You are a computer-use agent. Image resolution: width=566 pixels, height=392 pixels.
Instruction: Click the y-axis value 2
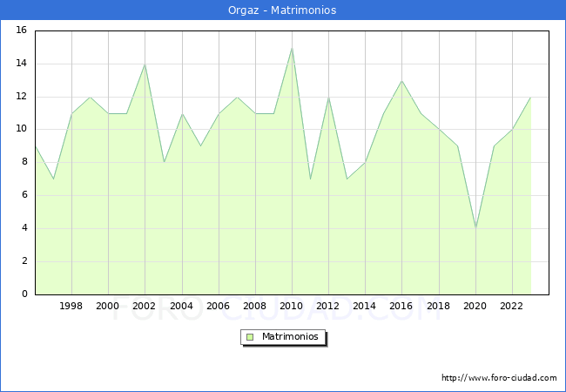pos(24,261)
